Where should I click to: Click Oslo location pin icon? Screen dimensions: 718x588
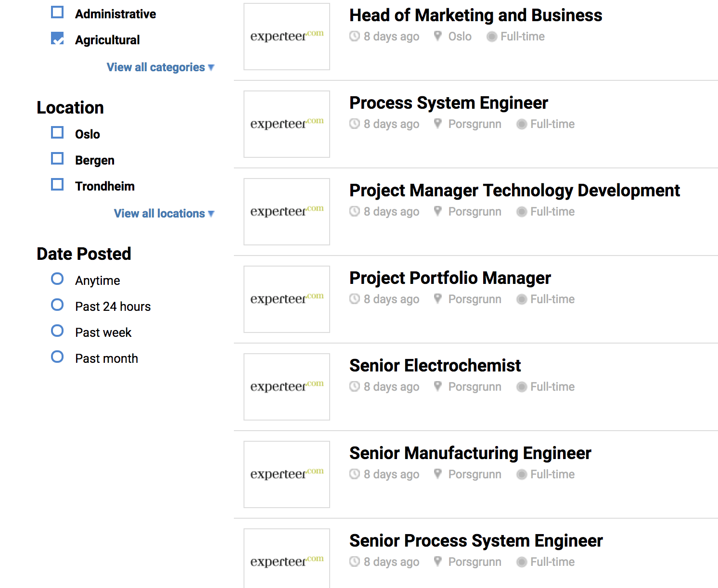[x=438, y=36]
